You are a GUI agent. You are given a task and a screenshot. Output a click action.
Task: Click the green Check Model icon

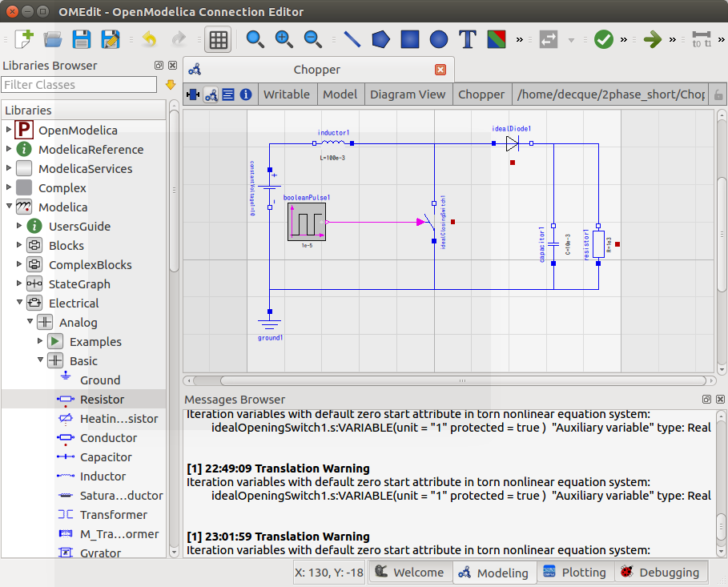(x=604, y=39)
